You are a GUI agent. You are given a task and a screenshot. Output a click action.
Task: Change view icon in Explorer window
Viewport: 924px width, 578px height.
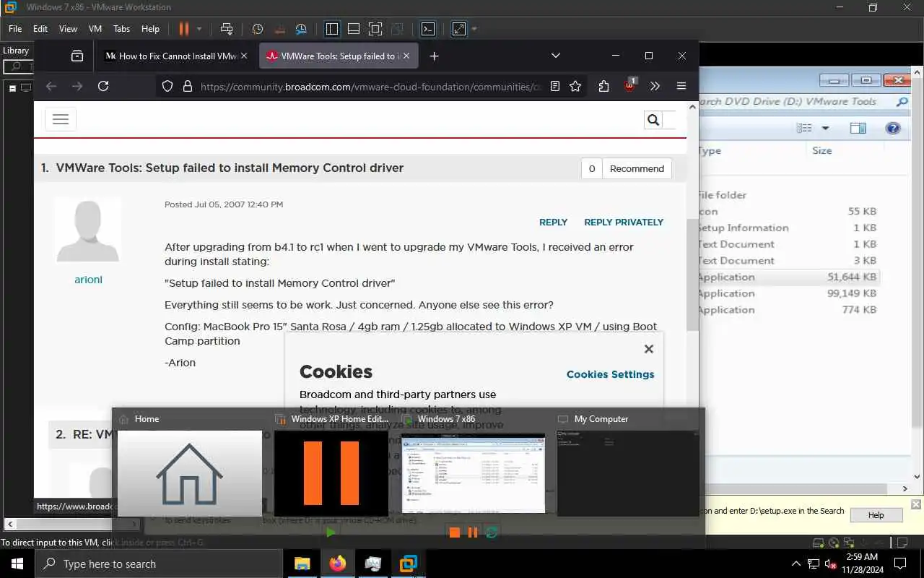tap(804, 128)
